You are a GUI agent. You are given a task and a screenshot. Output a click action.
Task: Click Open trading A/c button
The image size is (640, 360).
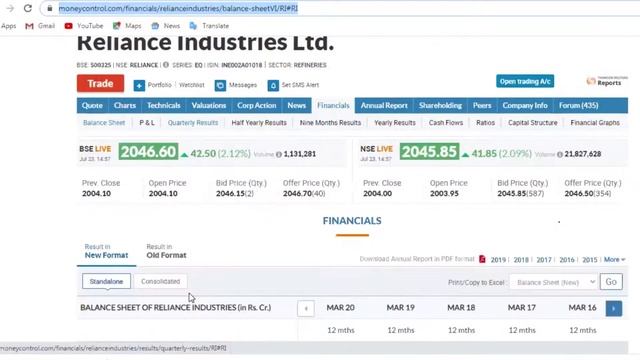[x=525, y=81]
